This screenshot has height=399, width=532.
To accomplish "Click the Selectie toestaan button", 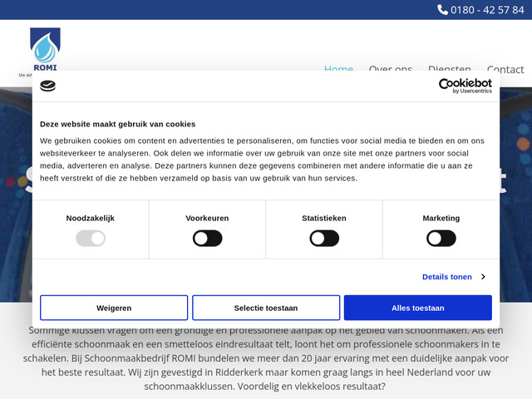I will 266,308.
